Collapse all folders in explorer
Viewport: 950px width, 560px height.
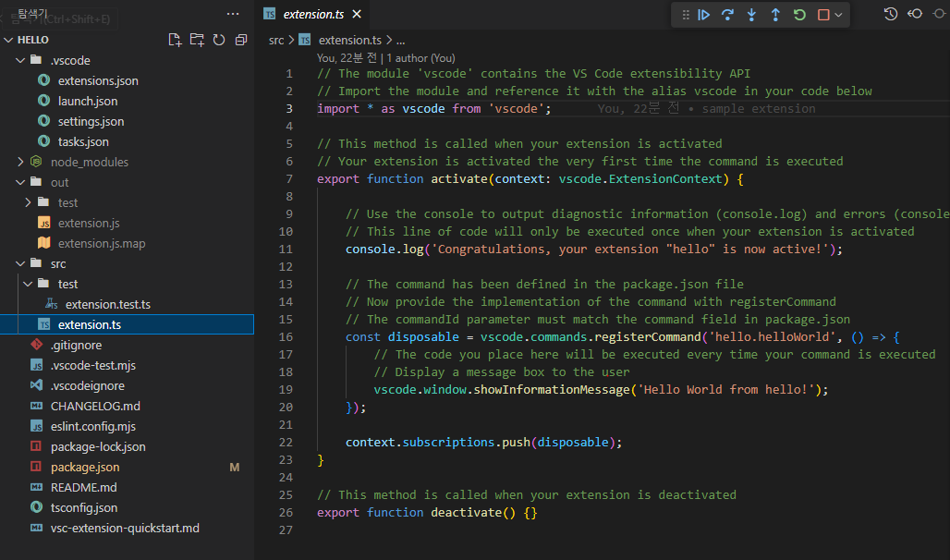click(241, 40)
